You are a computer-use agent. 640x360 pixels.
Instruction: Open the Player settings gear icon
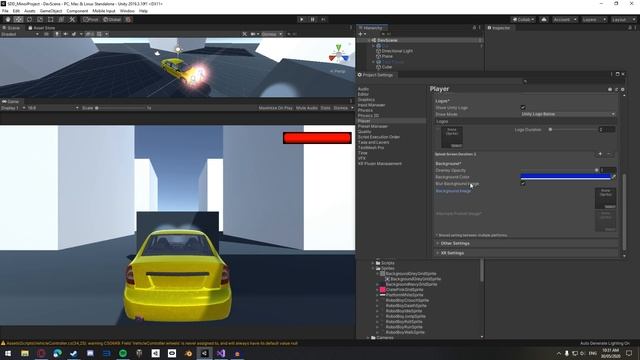coord(622,89)
